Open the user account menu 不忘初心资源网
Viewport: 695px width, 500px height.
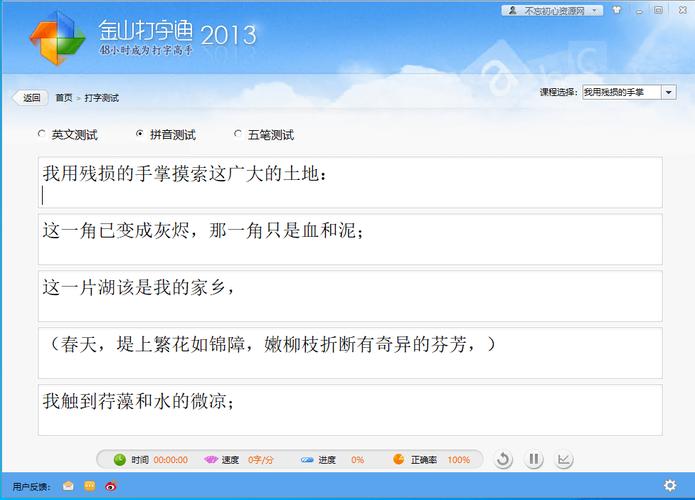tap(552, 10)
